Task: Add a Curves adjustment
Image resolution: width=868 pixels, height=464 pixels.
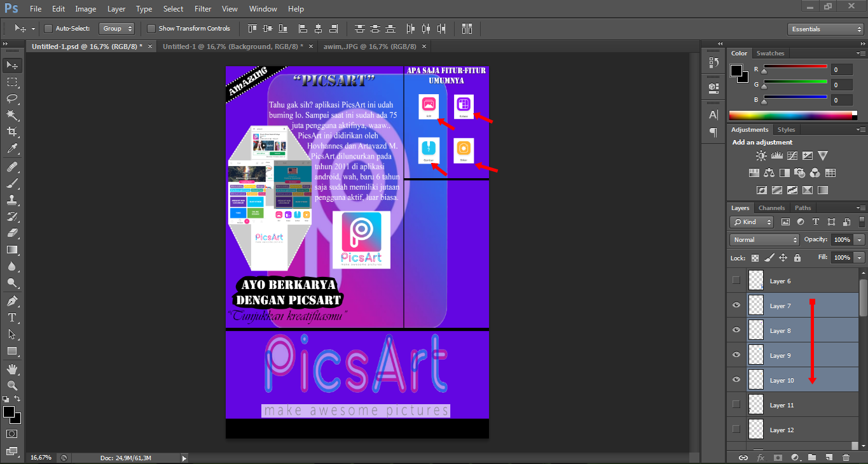Action: point(792,155)
